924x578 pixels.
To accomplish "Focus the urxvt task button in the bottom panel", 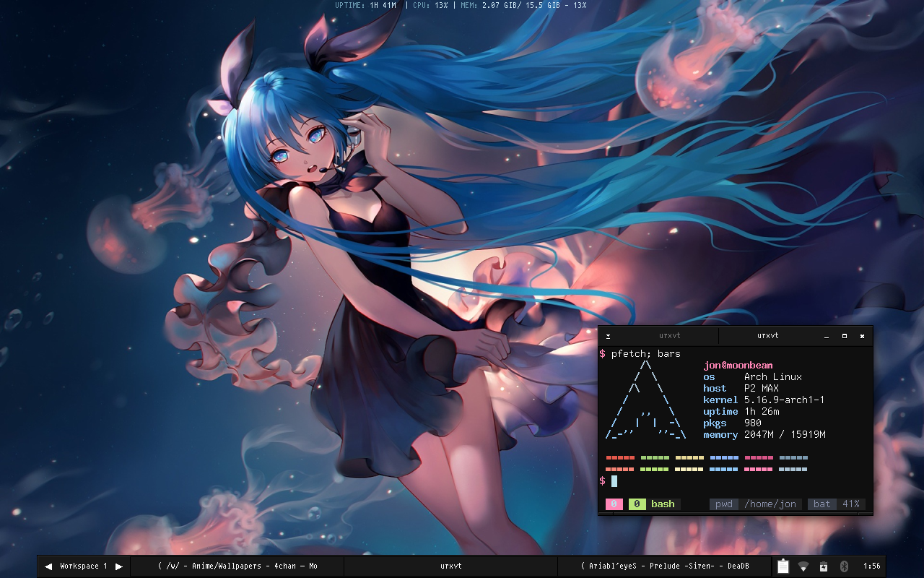I will 450,566.
